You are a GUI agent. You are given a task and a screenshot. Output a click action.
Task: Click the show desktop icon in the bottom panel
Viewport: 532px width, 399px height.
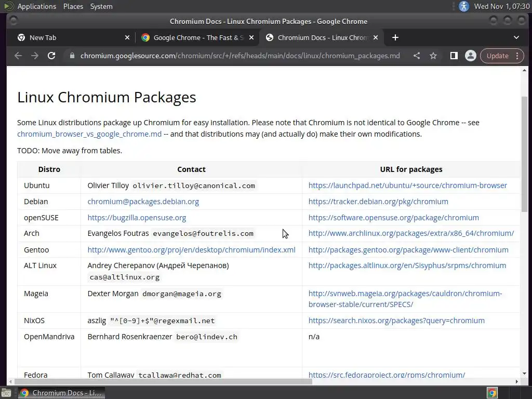[x=6, y=393]
